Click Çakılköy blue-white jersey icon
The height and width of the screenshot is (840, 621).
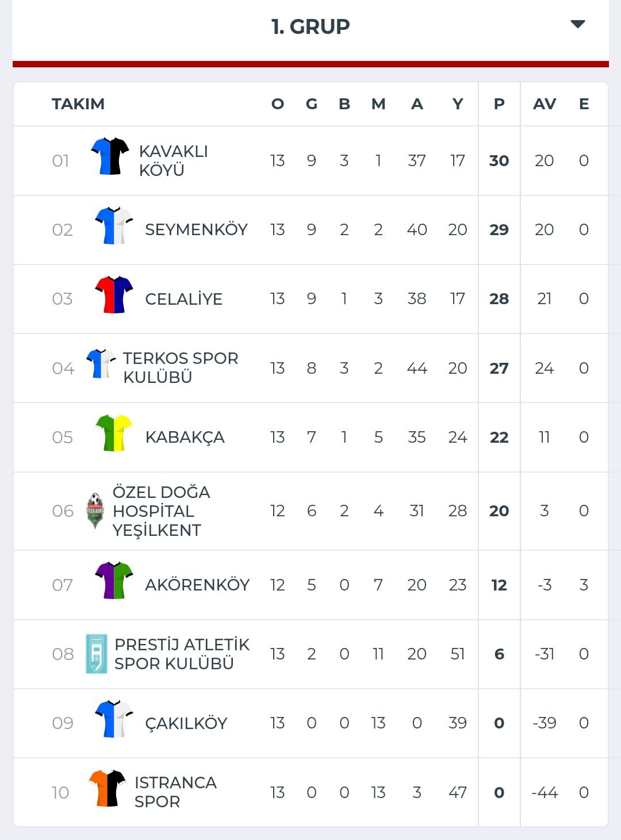[x=114, y=719]
